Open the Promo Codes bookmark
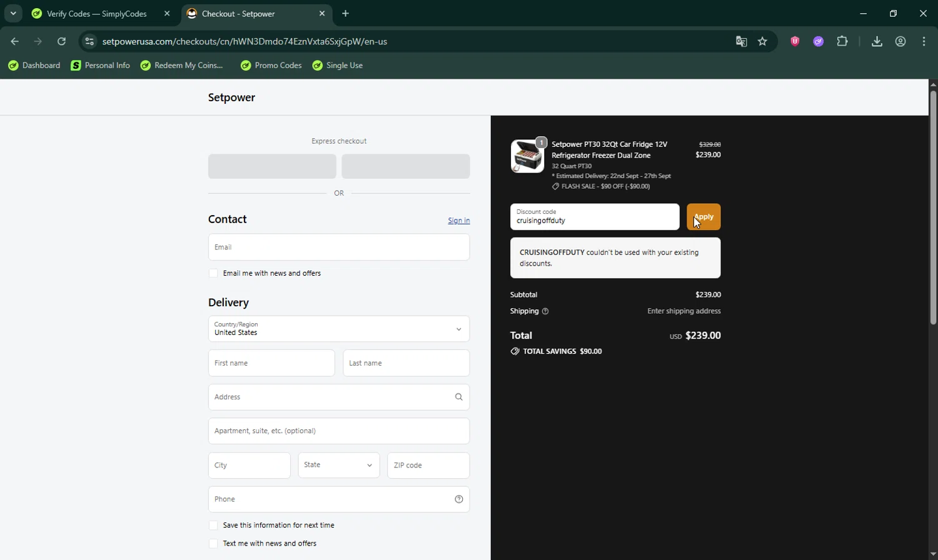The width and height of the screenshot is (938, 560). coord(271,66)
